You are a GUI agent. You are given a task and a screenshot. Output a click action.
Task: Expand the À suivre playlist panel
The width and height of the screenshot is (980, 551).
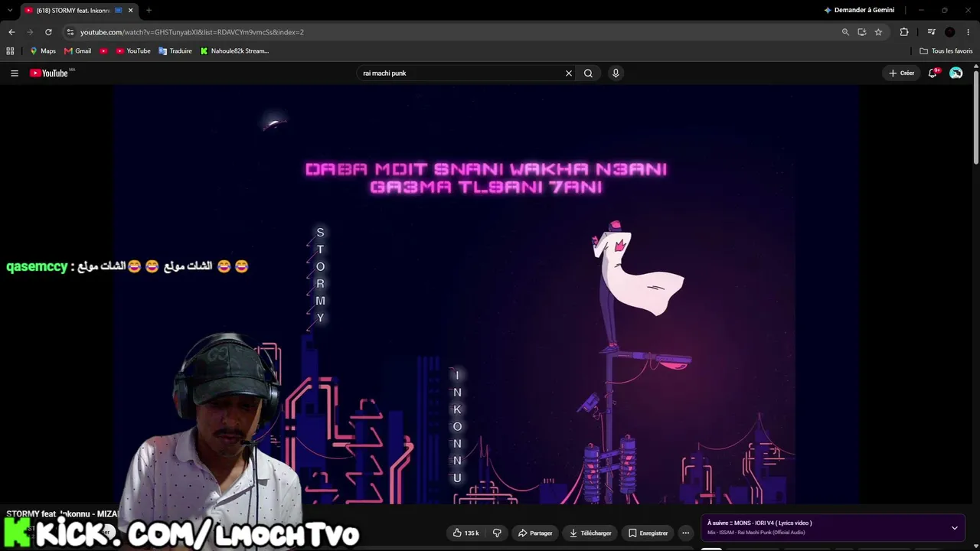[955, 527]
